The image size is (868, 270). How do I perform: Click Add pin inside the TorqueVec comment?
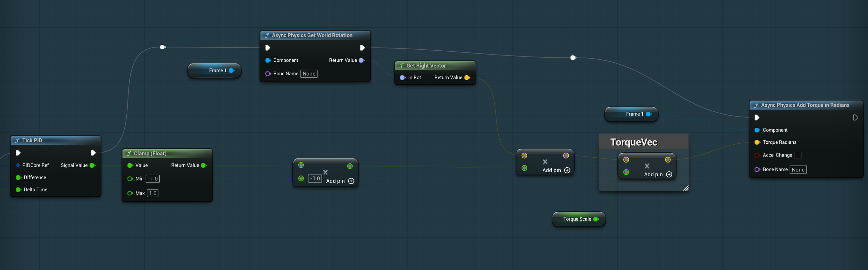tap(658, 174)
